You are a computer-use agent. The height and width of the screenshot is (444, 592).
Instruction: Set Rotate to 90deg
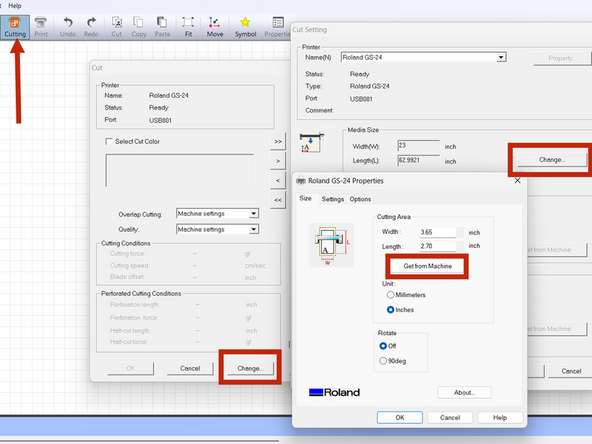pyautogui.click(x=383, y=361)
